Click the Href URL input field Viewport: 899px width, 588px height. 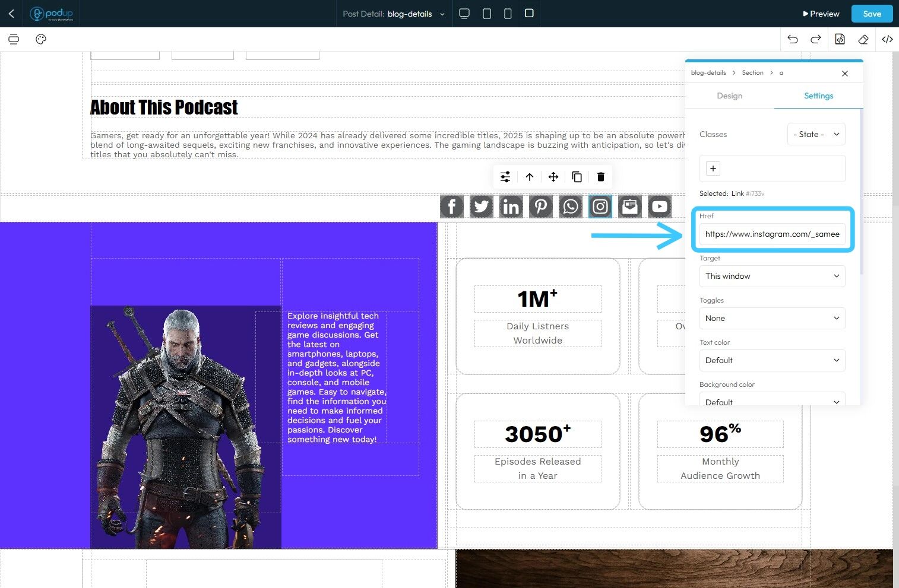pos(772,234)
